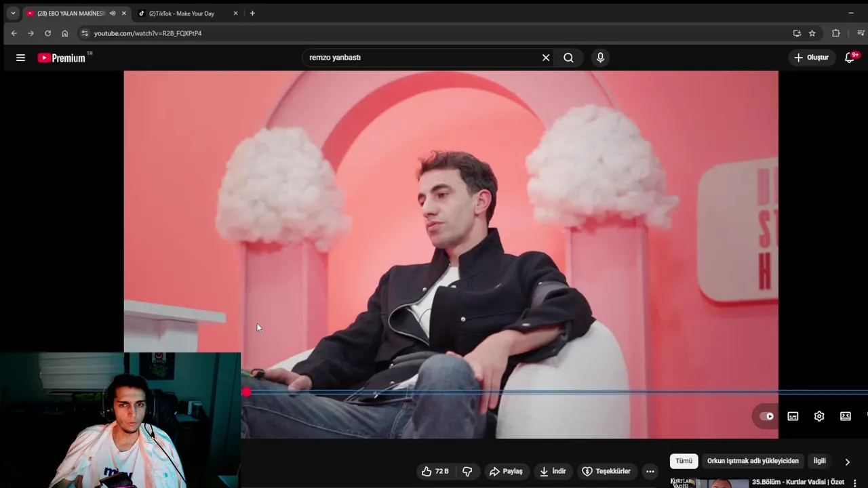Bookmark this page with star icon
The height and width of the screenshot is (488, 868).
(x=812, y=33)
